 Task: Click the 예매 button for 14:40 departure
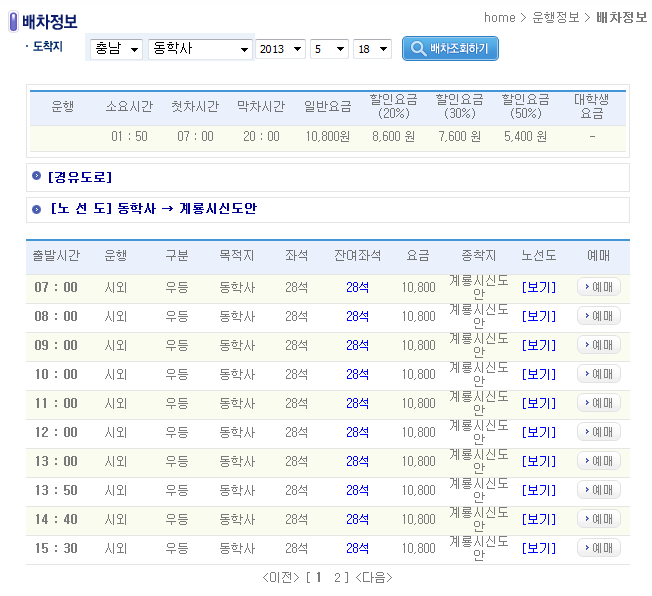point(598,519)
